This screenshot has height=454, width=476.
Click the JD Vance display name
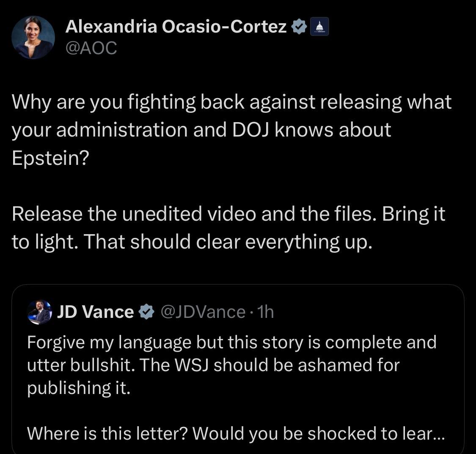95,312
